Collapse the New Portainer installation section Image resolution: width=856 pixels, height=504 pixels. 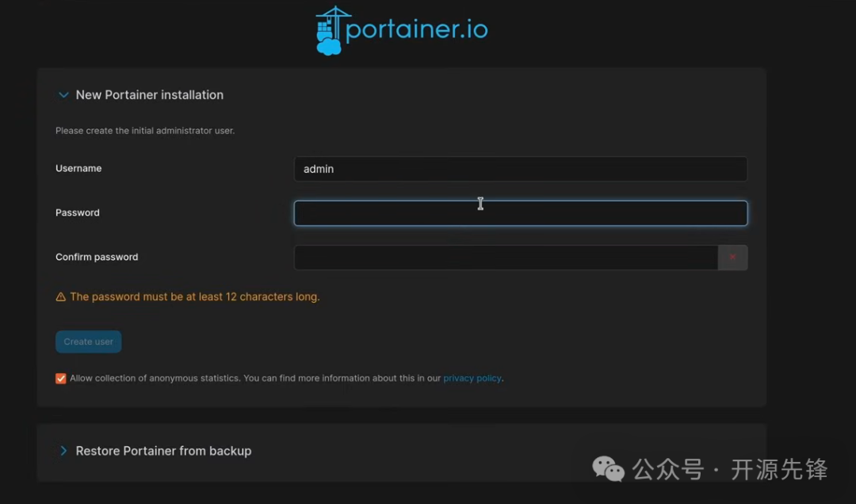[x=63, y=95]
